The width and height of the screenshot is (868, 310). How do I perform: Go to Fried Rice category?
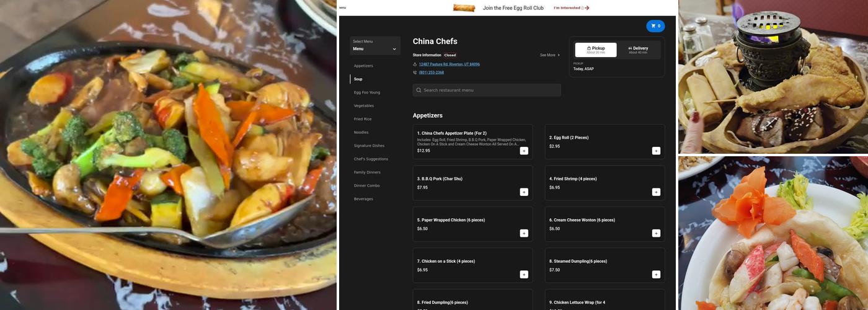363,119
